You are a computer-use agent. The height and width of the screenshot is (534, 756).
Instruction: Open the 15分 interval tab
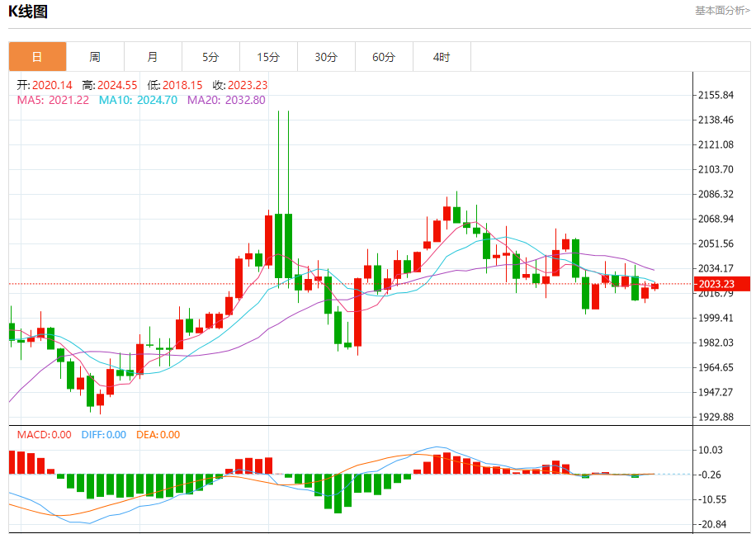tap(268, 57)
